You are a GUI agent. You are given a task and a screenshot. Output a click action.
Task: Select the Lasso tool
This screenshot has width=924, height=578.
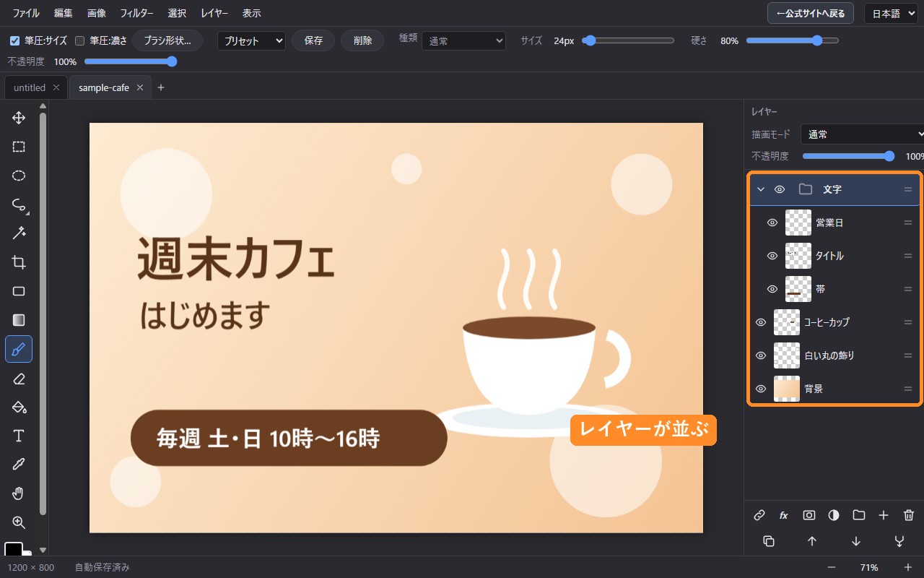(x=19, y=204)
